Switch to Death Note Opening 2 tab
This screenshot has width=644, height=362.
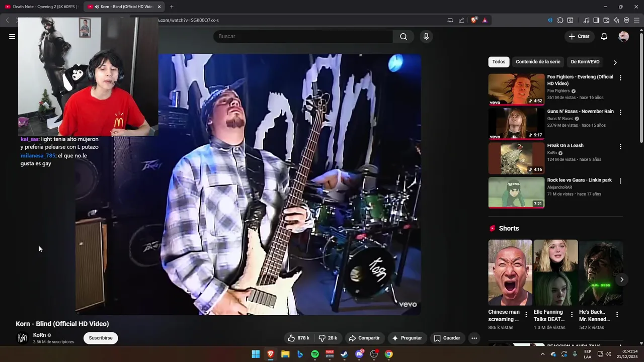pos(41,7)
